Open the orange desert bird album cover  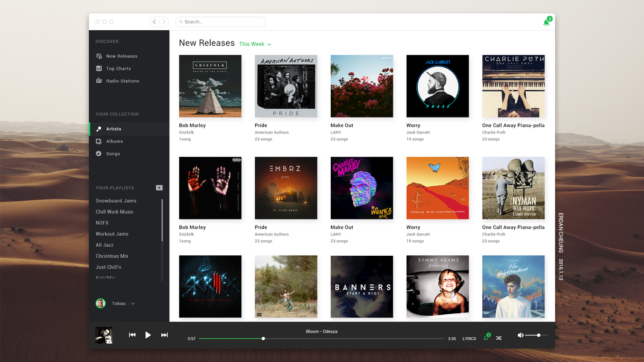point(438,188)
